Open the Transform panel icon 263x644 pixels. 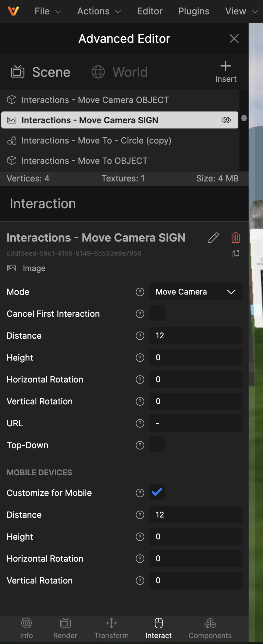tap(112, 623)
